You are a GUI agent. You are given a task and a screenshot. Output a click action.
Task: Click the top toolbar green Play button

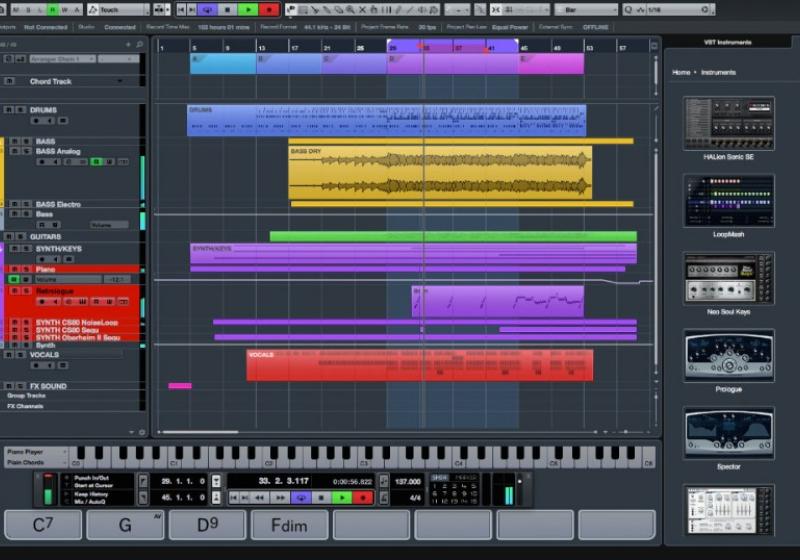tap(248, 10)
